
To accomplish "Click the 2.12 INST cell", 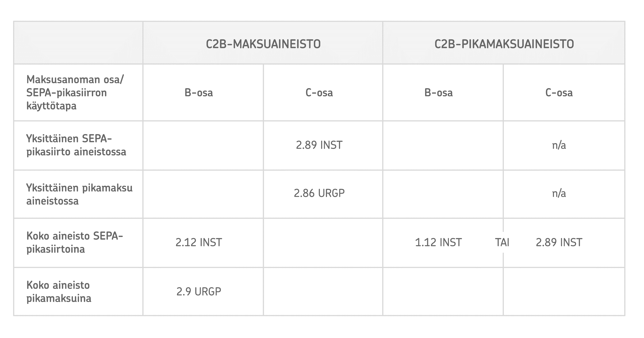I will 199,242.
